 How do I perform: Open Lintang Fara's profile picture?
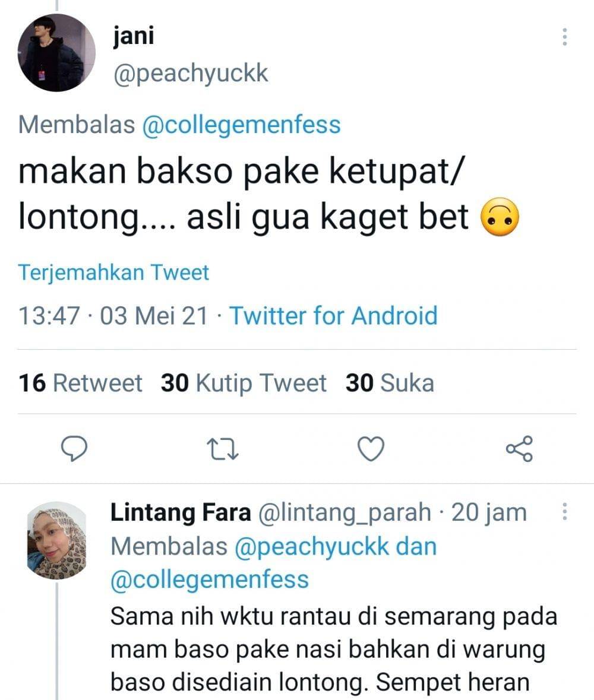coord(56,540)
